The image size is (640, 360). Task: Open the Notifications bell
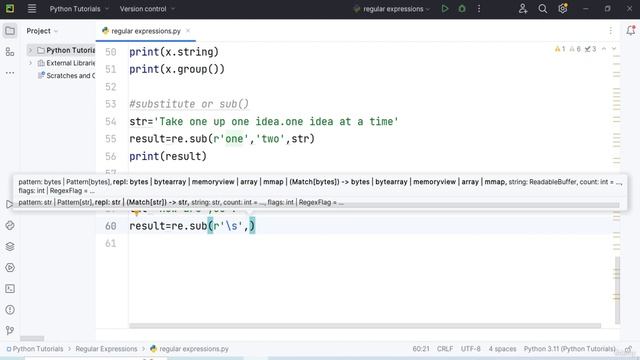tap(631, 30)
